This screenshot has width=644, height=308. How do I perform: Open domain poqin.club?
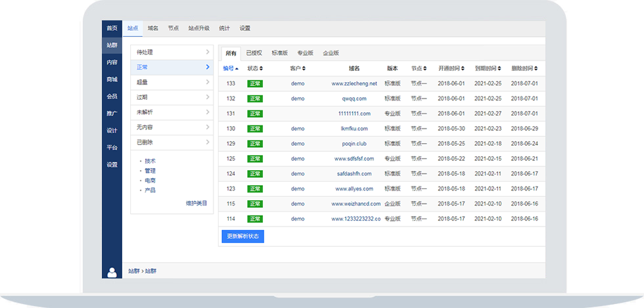point(354,144)
